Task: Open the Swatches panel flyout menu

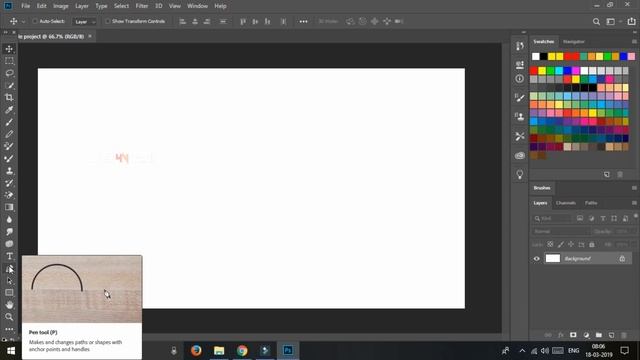Action: 634,42
